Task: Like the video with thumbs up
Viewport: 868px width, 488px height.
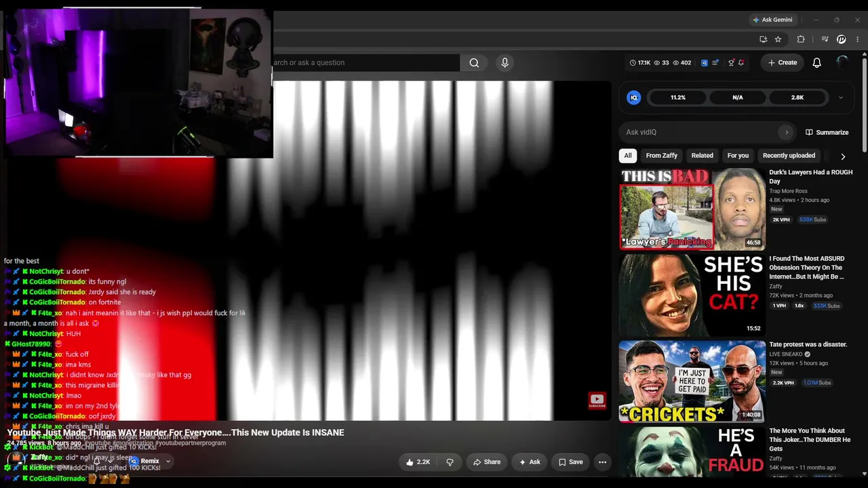Action: click(418, 462)
